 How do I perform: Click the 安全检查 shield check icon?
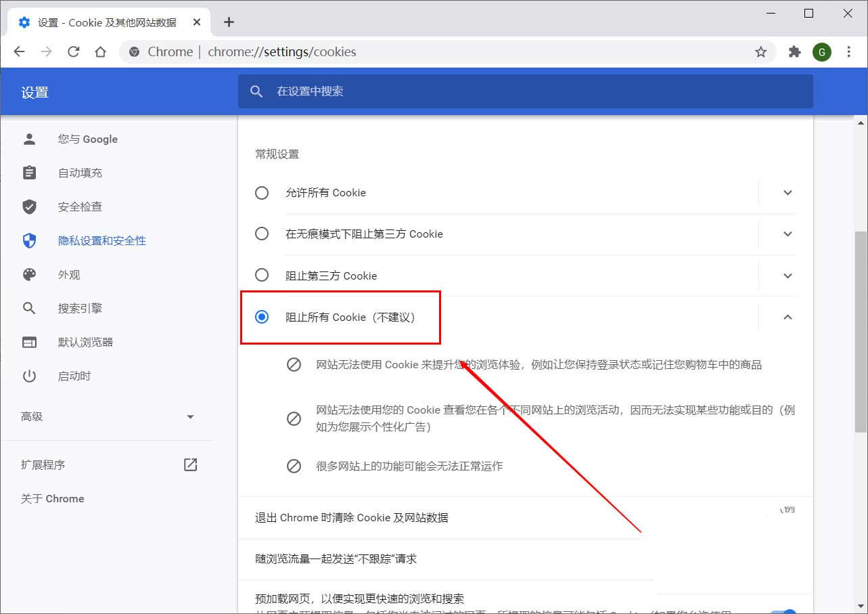click(29, 206)
